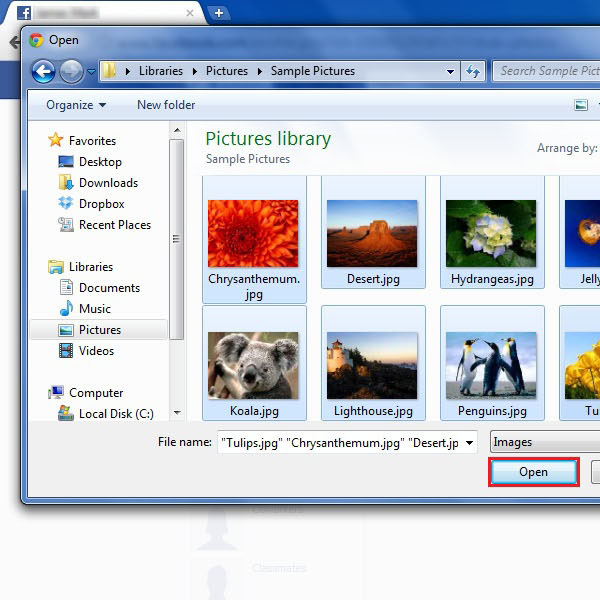600x600 pixels.
Task: Click the Back navigation arrow in the Open dialog
Action: coord(43,71)
